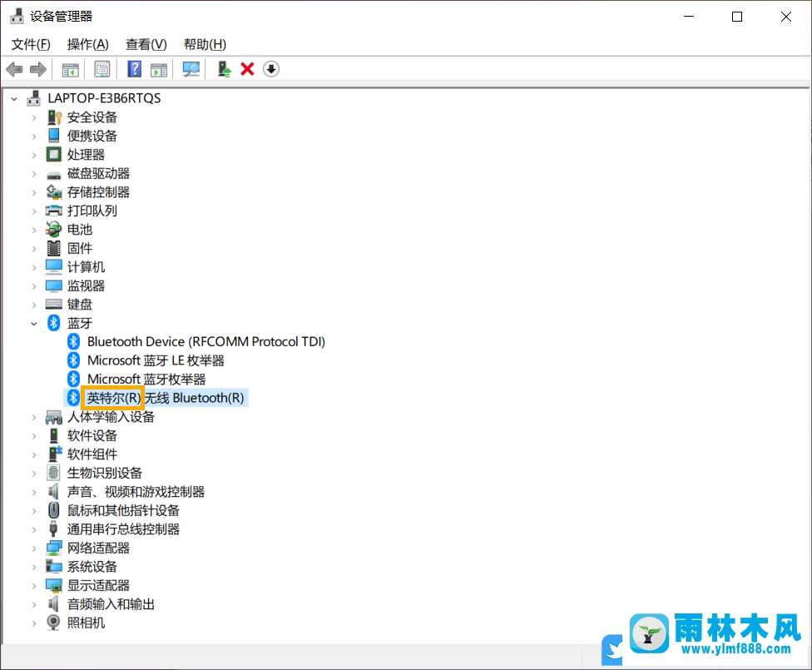Expand the 软件组件 category
The height and width of the screenshot is (670, 812).
point(34,454)
